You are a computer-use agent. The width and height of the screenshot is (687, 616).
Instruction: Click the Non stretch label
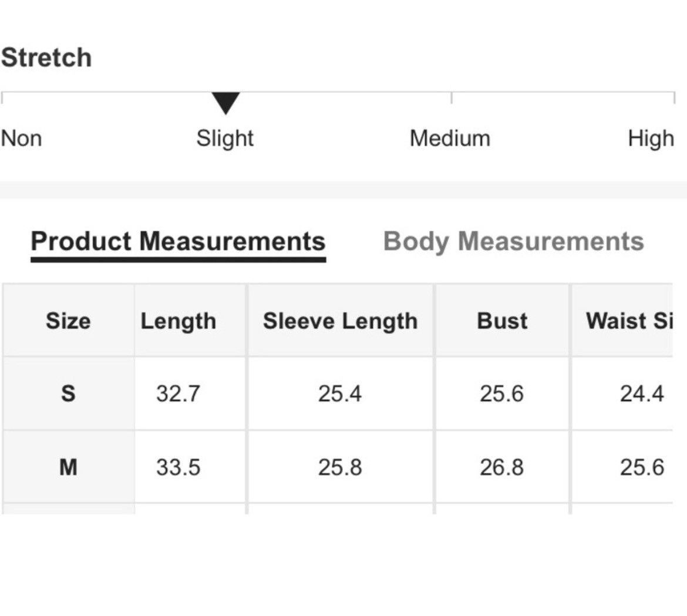(x=22, y=139)
